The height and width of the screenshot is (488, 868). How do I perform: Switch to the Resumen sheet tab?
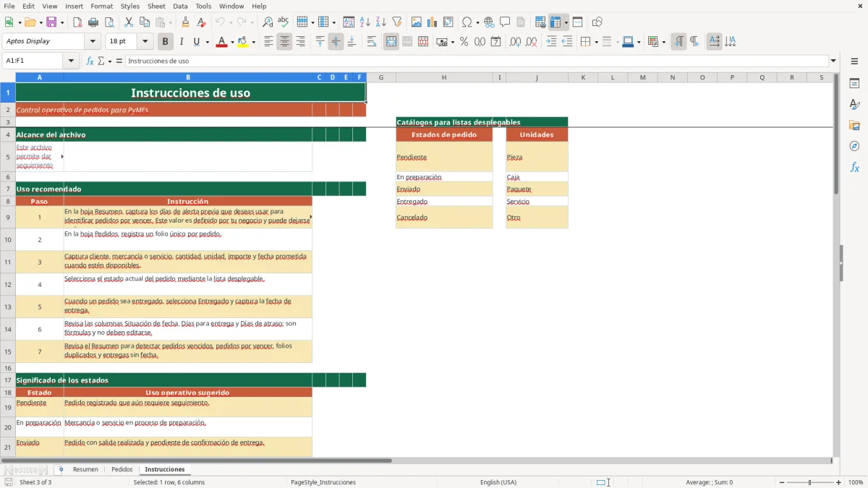85,469
